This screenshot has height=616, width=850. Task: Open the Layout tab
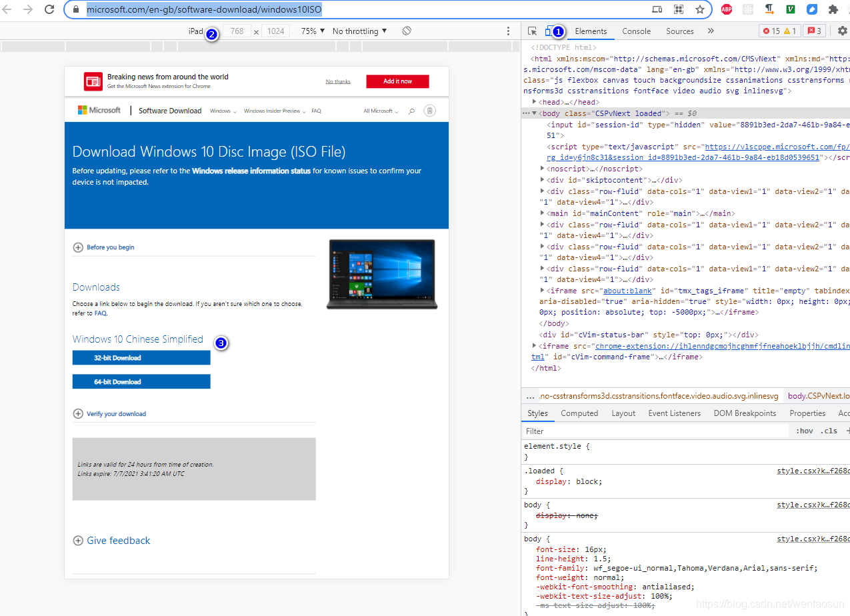click(x=623, y=413)
